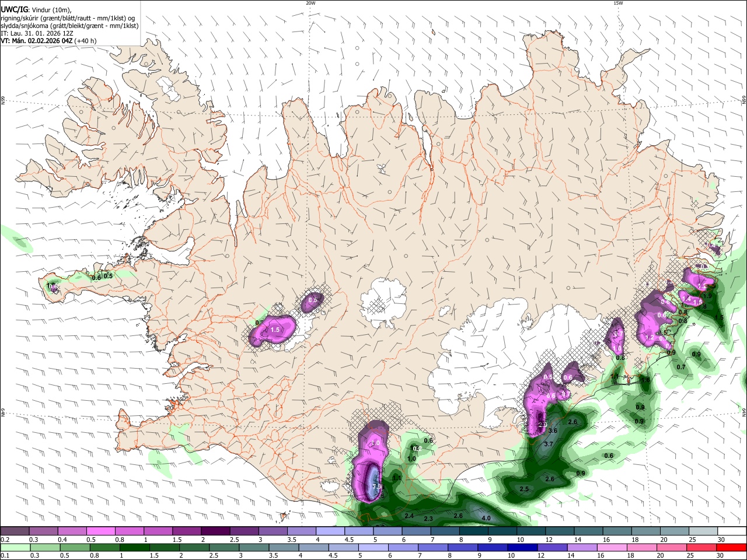747x560 pixels.
Task: Click the 'VT: Mán. 02.02.2026 04Z' valid time
Action: pos(37,41)
